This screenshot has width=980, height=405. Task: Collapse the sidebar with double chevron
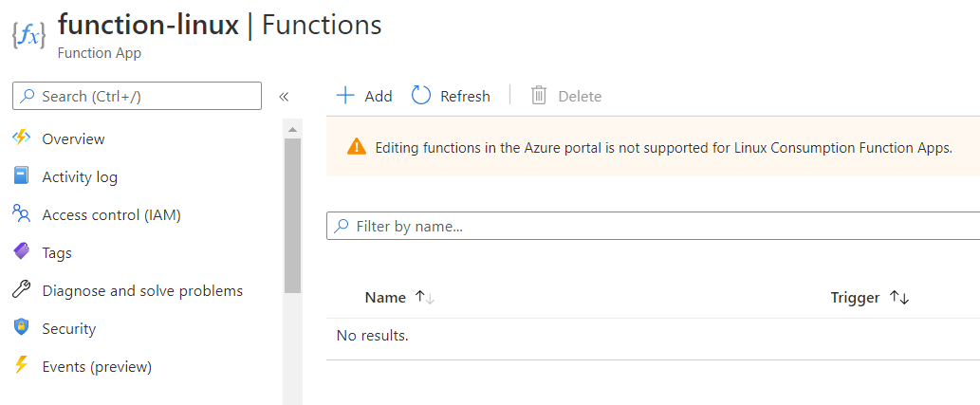(x=283, y=96)
